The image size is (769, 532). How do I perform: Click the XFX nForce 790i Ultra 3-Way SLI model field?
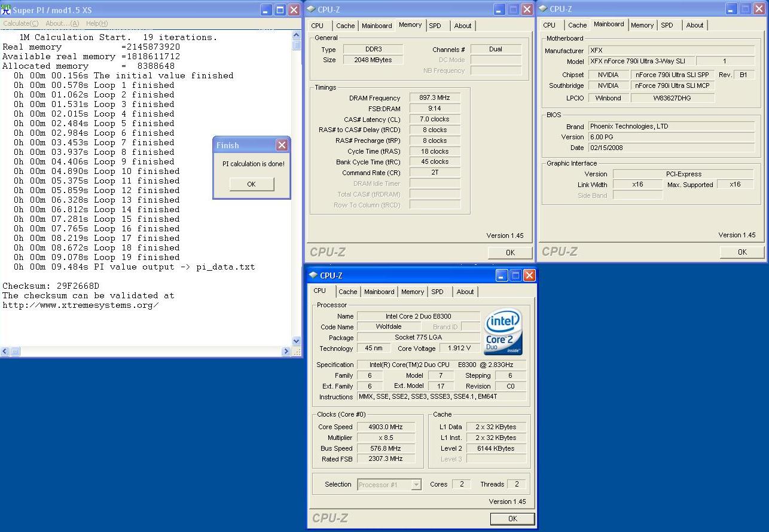[x=642, y=61]
